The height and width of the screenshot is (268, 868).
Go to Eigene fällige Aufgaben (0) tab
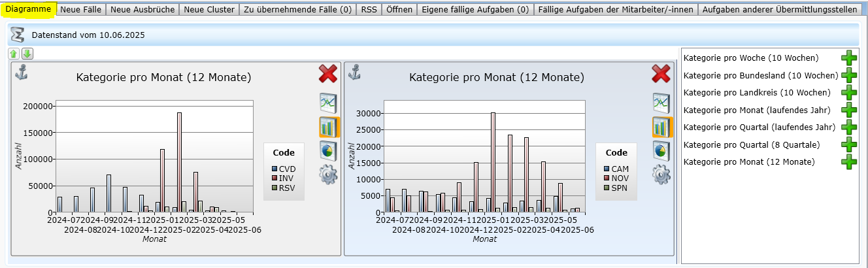coord(475,10)
